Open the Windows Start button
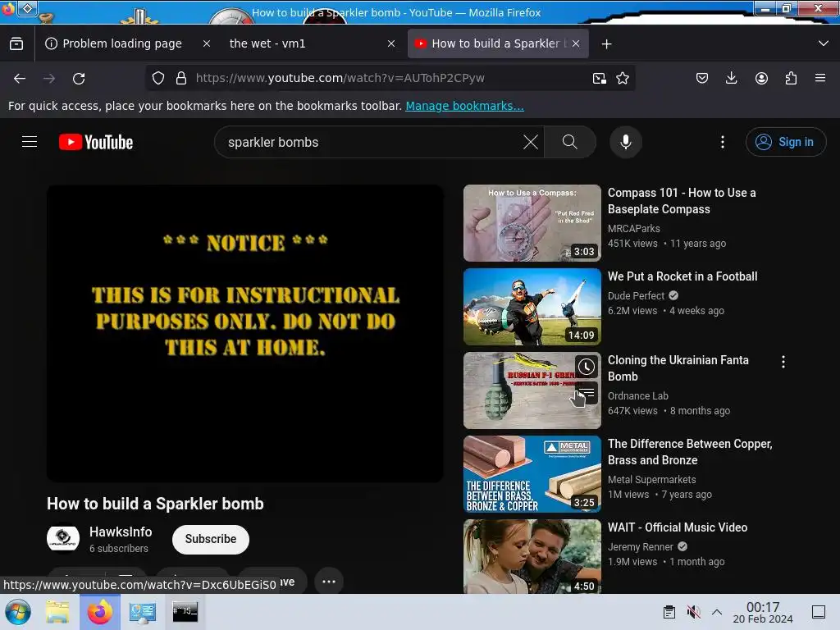 click(x=18, y=612)
